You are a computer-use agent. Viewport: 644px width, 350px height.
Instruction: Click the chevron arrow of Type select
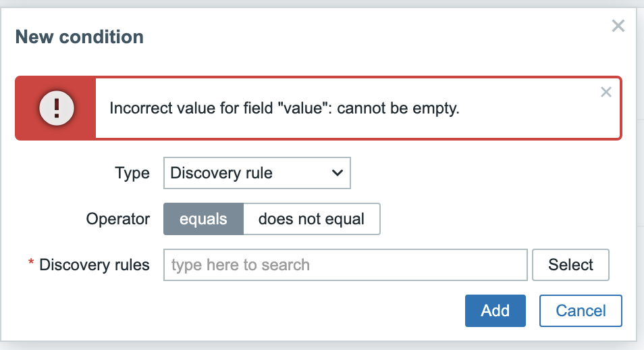pyautogui.click(x=338, y=173)
